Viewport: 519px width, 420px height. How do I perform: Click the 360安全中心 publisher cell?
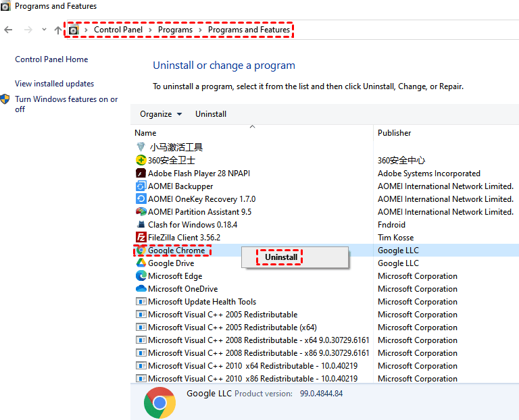click(x=401, y=161)
